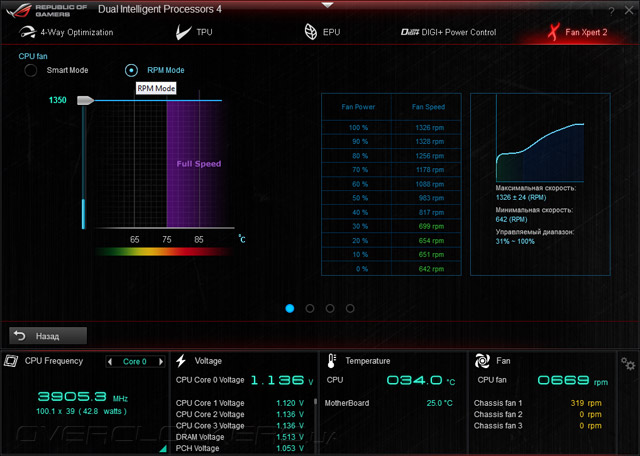This screenshot has height=456, width=640.
Task: Open monitor settings gear icon
Action: (628, 363)
